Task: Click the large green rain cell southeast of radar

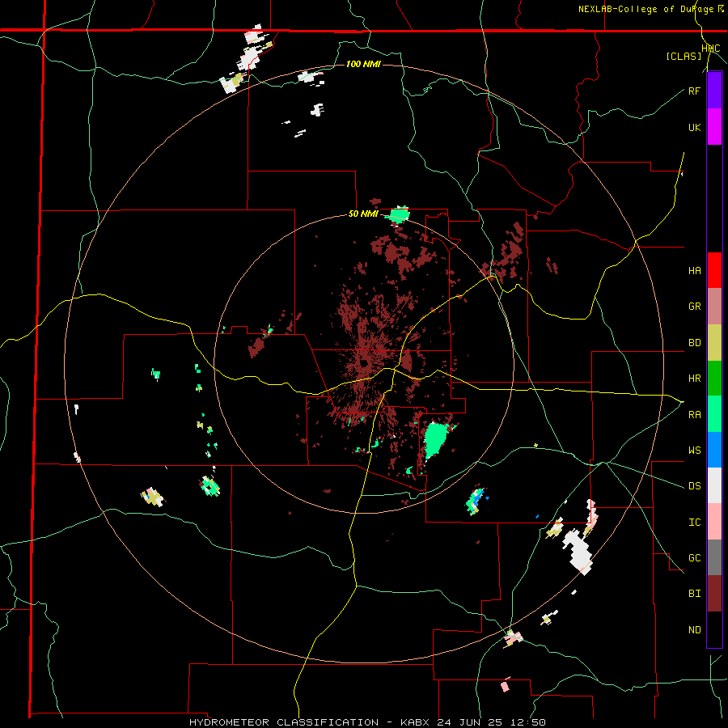Action: [435, 439]
